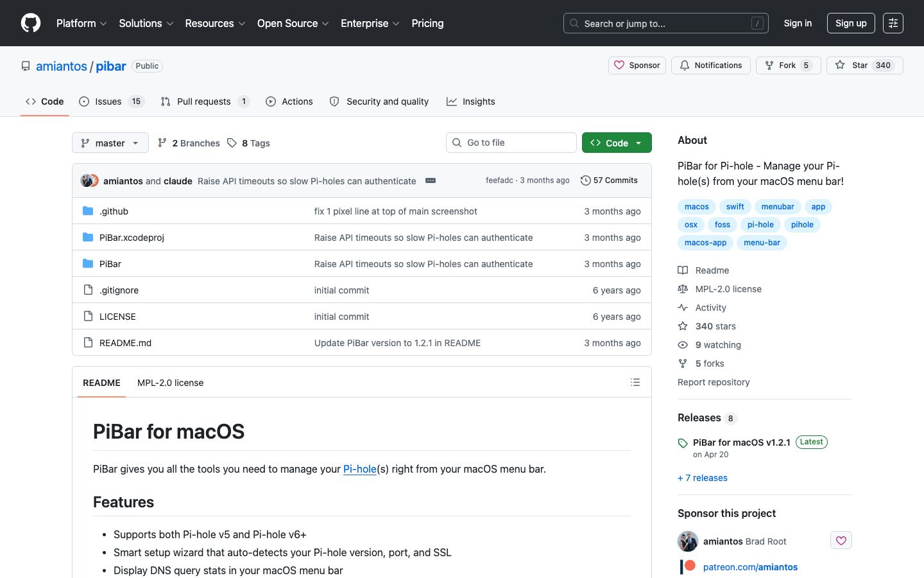Open the LICENSE file
The image size is (924, 578).
click(117, 317)
